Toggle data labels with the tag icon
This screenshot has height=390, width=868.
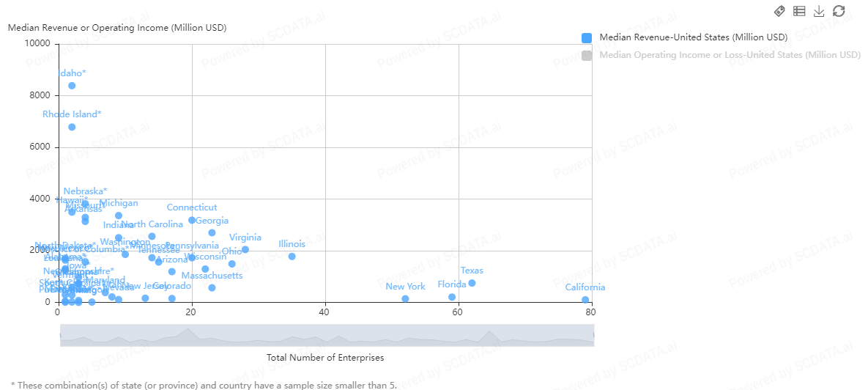tap(779, 11)
